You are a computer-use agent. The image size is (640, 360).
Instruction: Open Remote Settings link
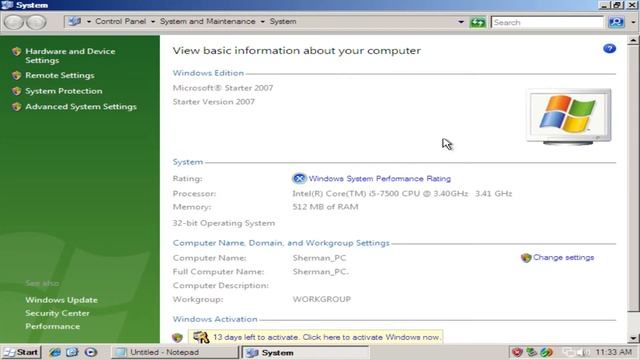click(60, 75)
